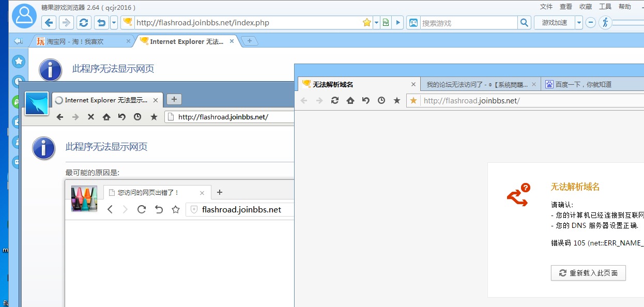Close the 您访问的网页出错了 tab
This screenshot has width=644, height=307.
(202, 193)
